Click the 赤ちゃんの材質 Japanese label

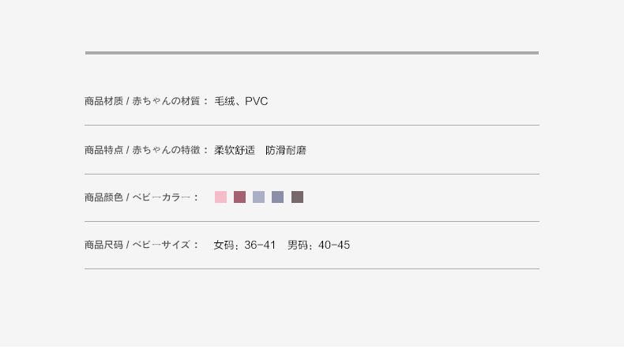pyautogui.click(x=166, y=101)
